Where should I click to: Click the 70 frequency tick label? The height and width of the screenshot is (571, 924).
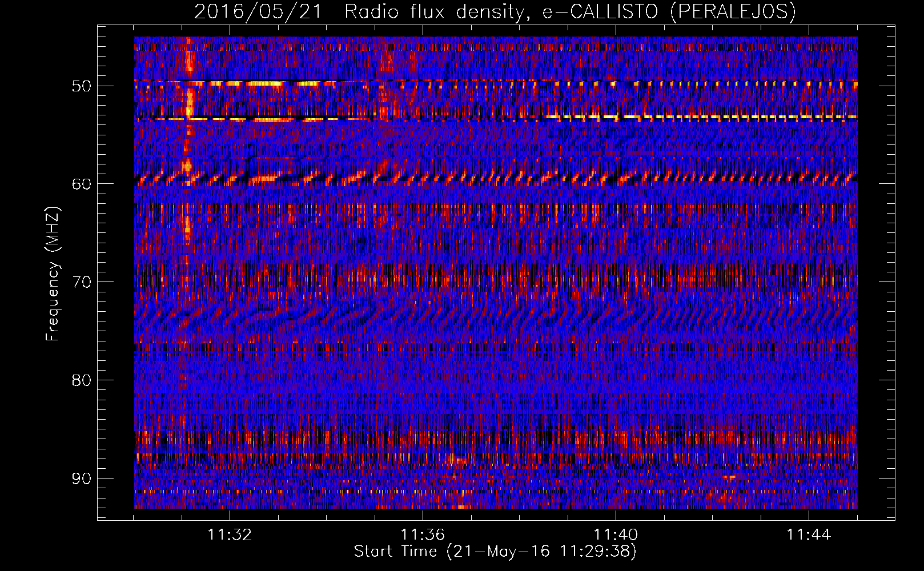click(x=81, y=282)
